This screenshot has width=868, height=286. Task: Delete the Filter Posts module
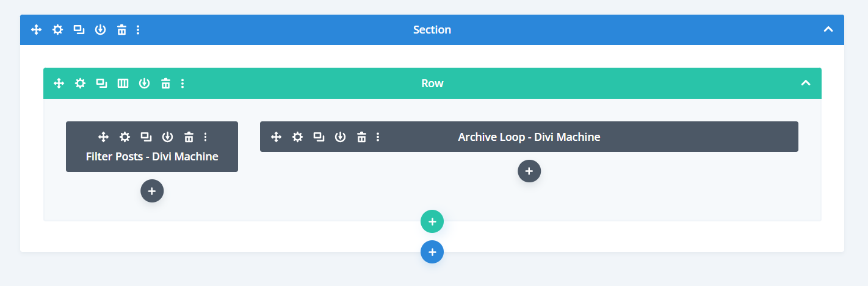pos(189,137)
